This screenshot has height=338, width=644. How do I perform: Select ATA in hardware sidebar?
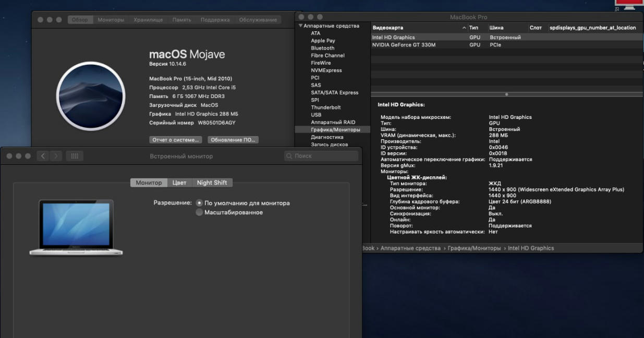[x=315, y=33]
